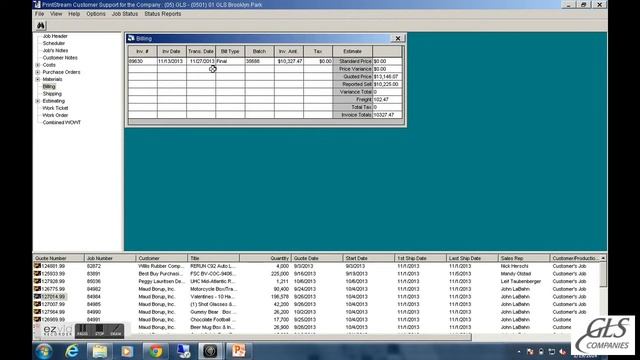Click the binoculars search toolbar icon
This screenshot has height=360, width=640.
pyautogui.click(x=41, y=26)
